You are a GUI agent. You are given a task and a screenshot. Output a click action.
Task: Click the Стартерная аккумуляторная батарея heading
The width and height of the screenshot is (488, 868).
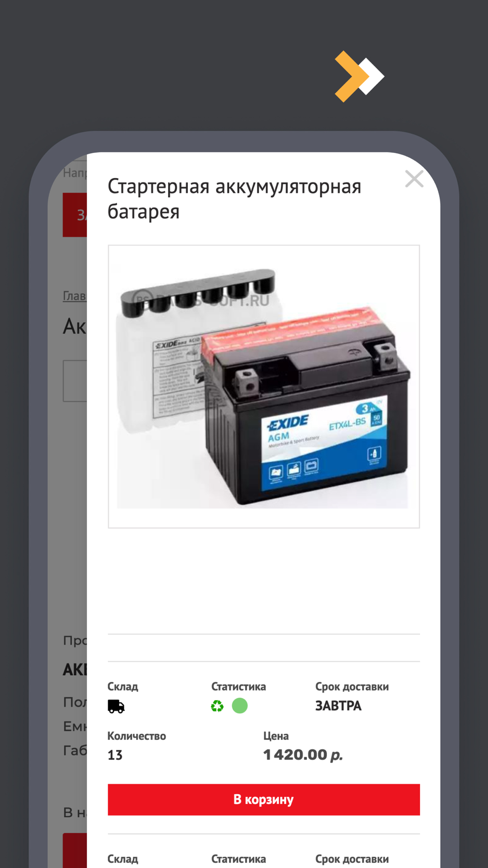[234, 199]
